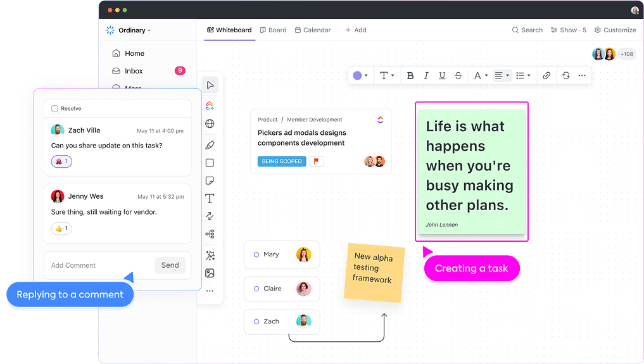Open the font color dropdown
This screenshot has width=644, height=364.
(x=481, y=75)
